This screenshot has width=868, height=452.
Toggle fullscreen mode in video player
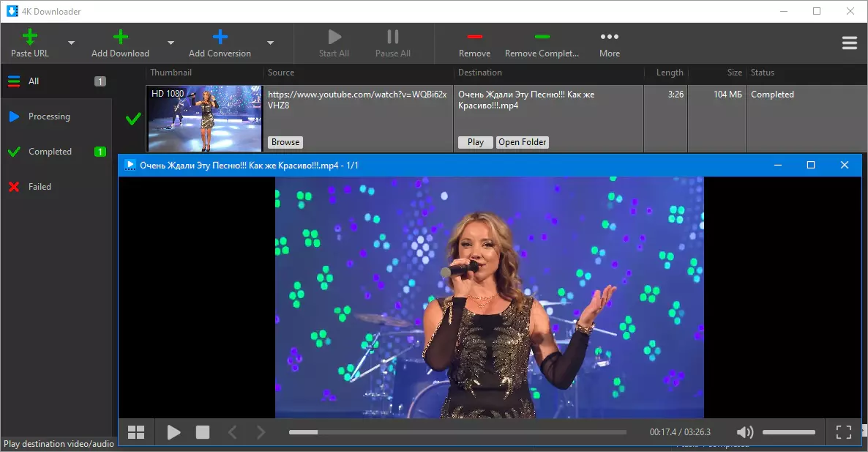(843, 432)
